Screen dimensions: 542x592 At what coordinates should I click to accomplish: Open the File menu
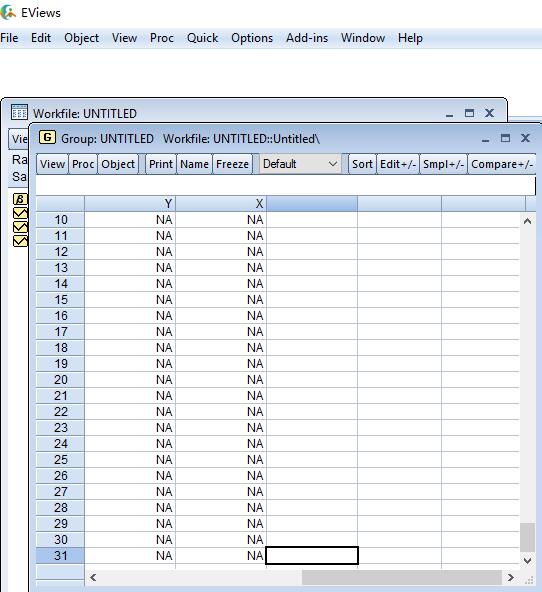click(x=9, y=38)
